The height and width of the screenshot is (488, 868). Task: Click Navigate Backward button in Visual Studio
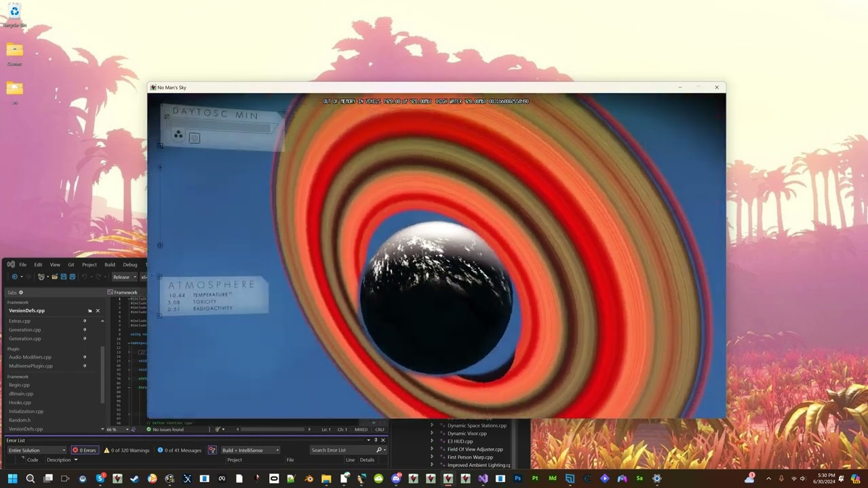(14, 277)
